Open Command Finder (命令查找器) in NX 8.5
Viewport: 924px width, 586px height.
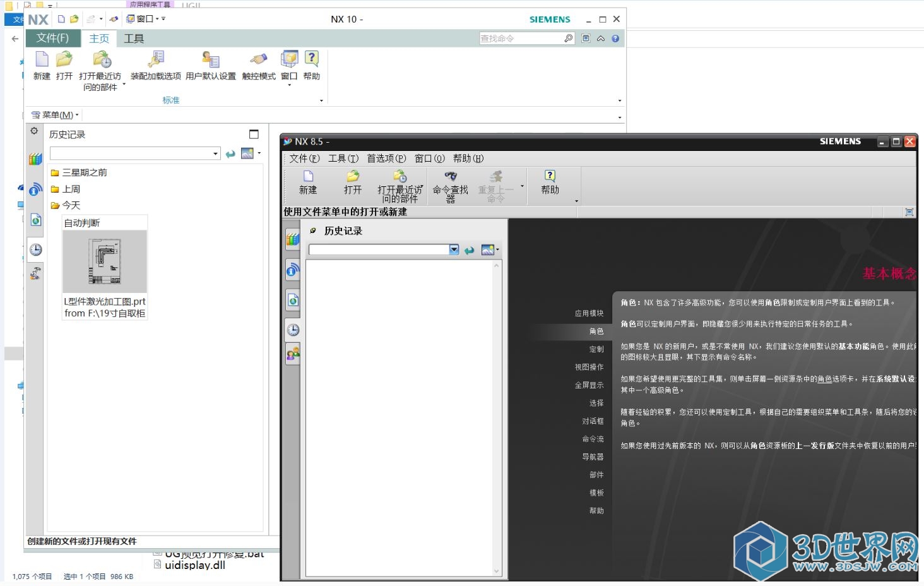coord(451,186)
